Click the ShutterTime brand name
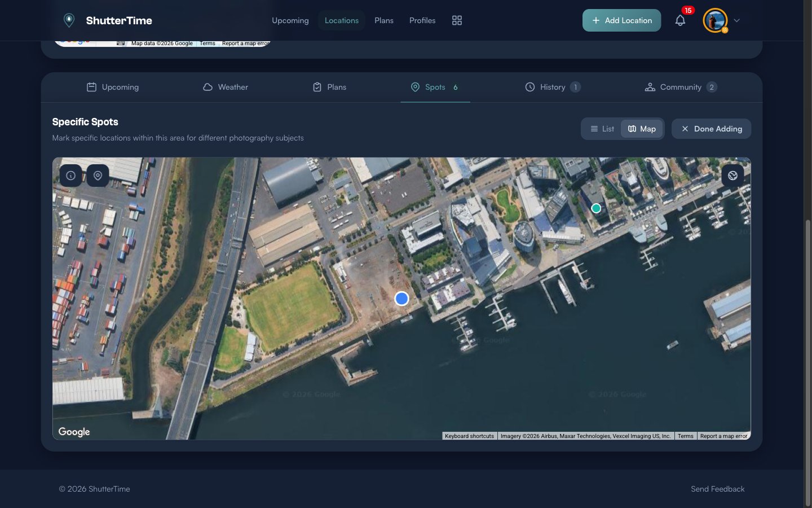This screenshot has width=812, height=508. point(119,20)
